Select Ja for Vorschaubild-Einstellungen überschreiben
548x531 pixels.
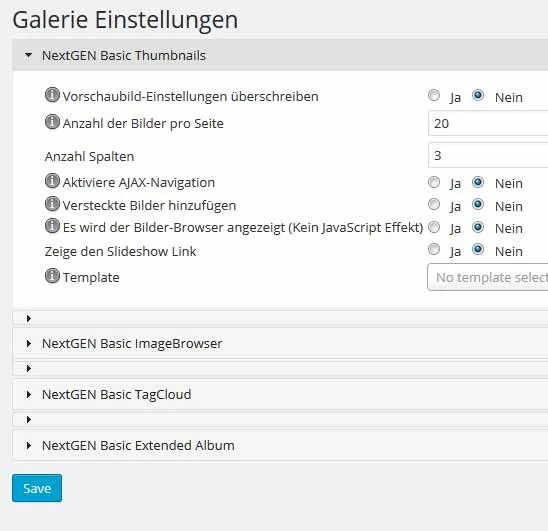coord(434,95)
